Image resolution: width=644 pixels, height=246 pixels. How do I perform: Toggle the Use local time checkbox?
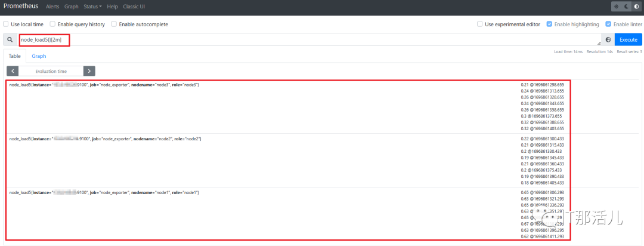[x=6, y=24]
